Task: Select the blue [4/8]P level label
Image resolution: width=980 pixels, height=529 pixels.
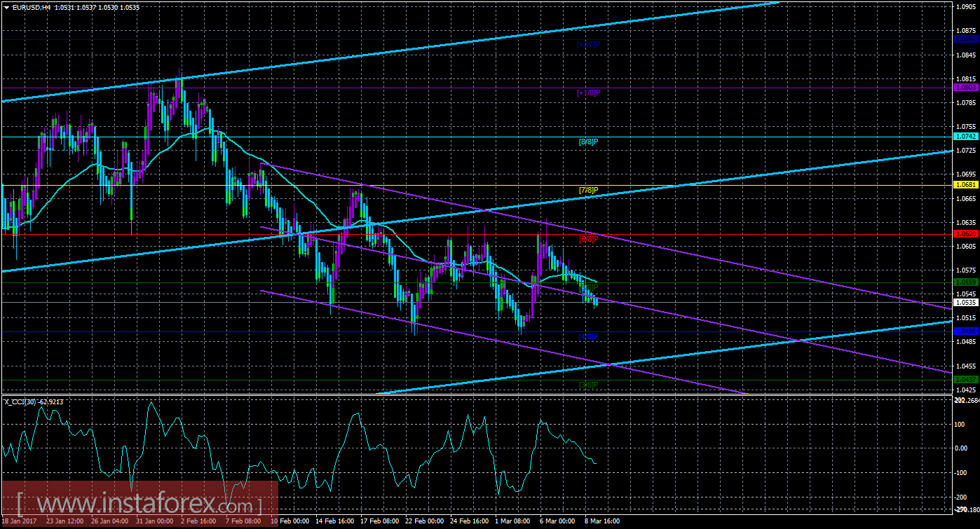Action: pos(589,336)
